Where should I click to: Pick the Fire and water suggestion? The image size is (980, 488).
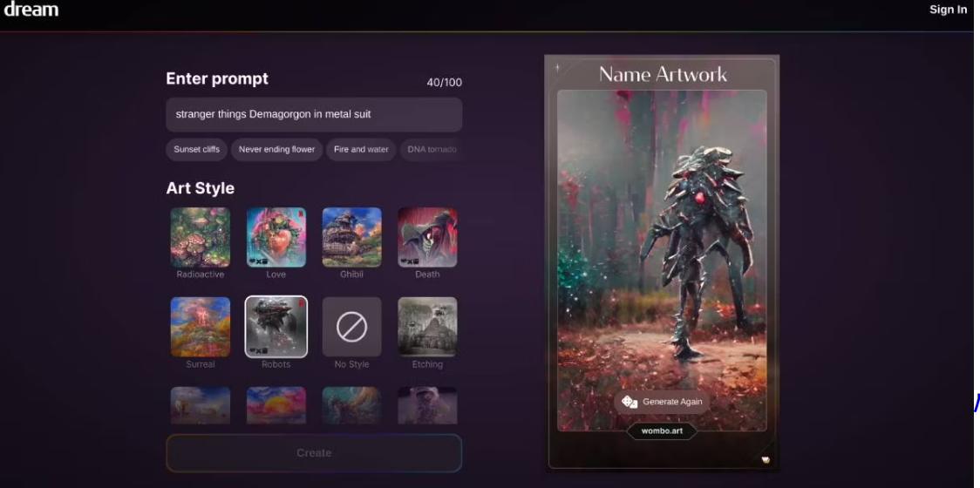361,149
